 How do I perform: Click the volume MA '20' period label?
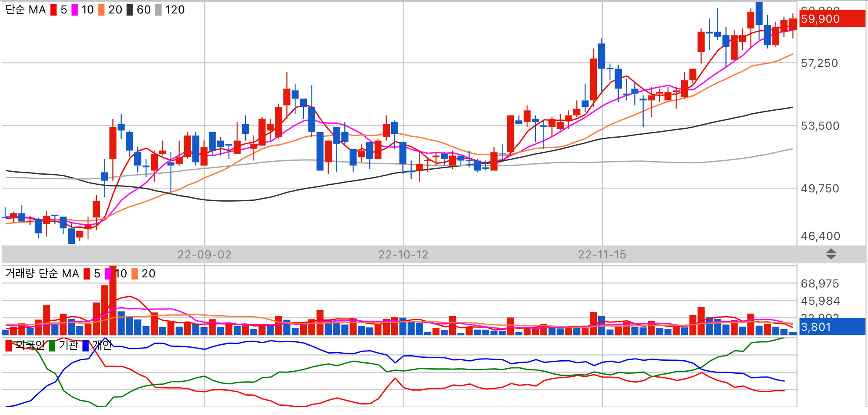pos(148,274)
